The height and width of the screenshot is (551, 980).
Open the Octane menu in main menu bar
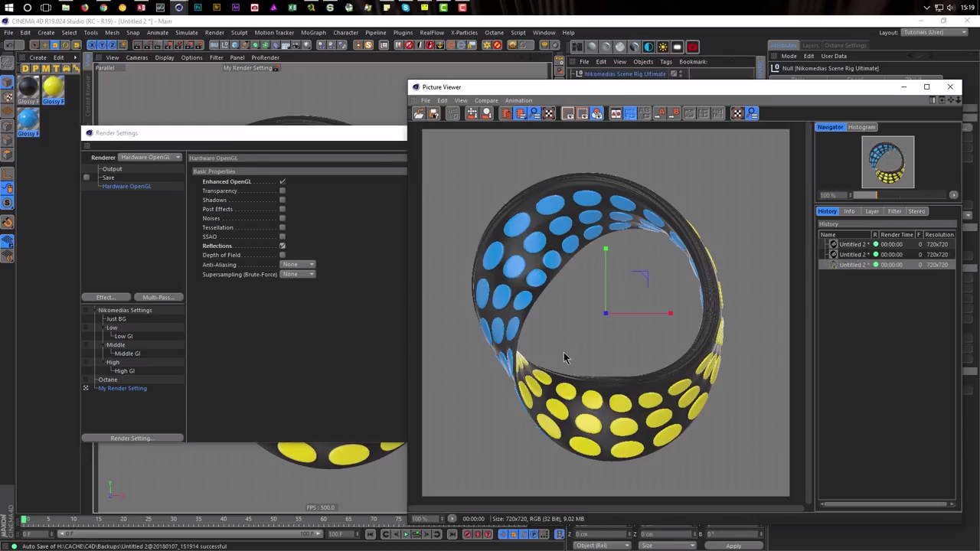(494, 33)
